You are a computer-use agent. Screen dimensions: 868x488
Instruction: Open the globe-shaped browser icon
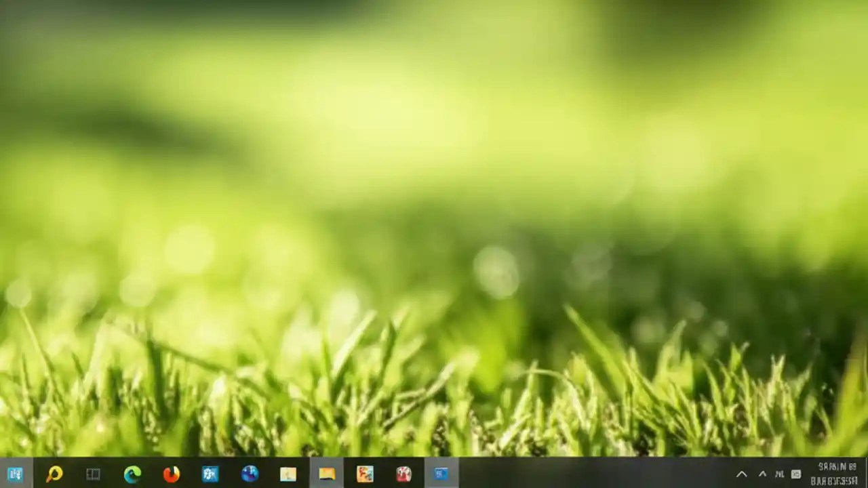click(x=249, y=474)
